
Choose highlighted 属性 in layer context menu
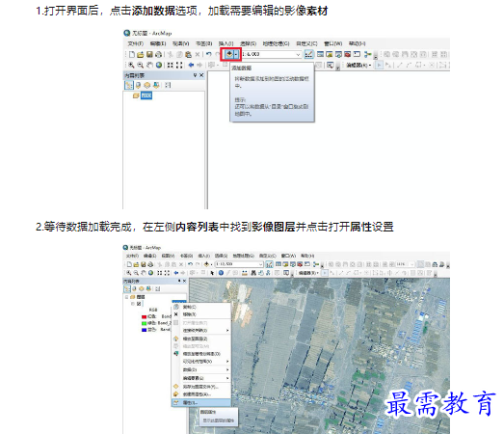pos(200,402)
